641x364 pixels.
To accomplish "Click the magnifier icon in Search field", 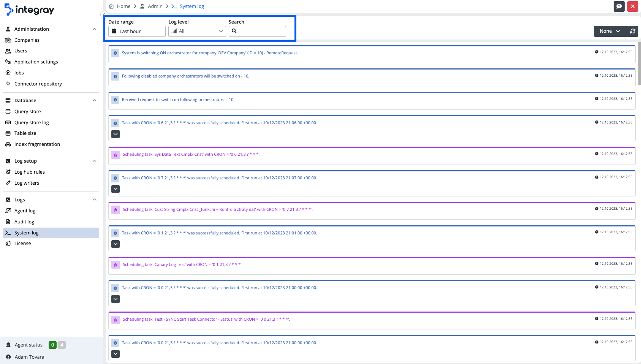I will (x=234, y=31).
